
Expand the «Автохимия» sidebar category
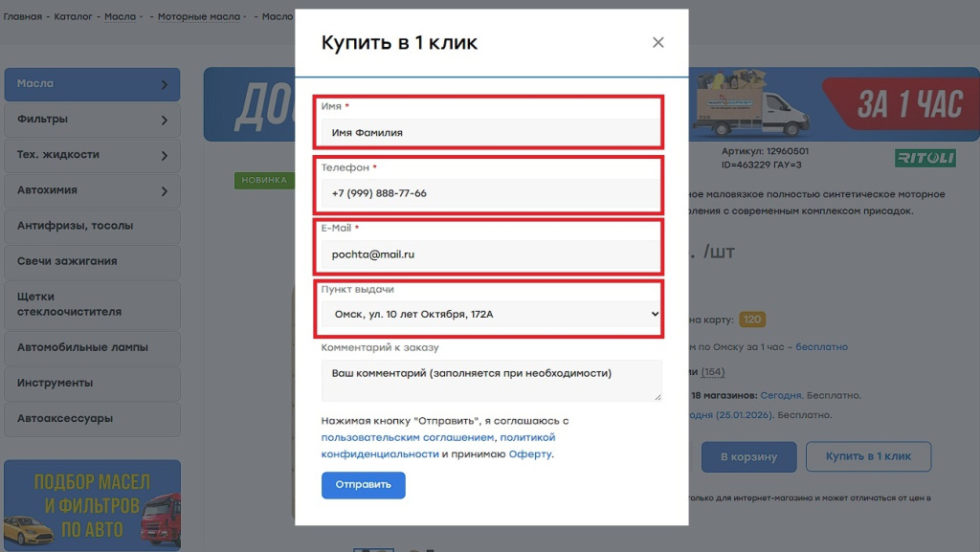coord(92,190)
